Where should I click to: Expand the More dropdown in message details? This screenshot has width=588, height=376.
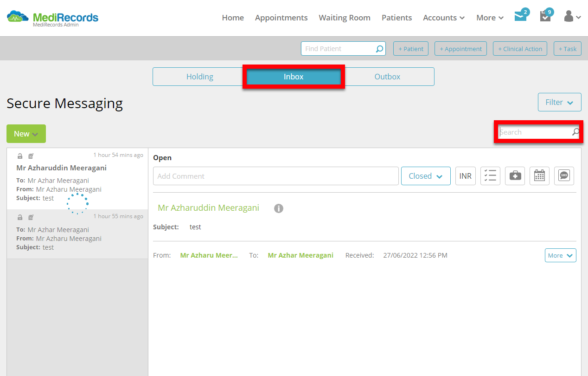coord(560,255)
